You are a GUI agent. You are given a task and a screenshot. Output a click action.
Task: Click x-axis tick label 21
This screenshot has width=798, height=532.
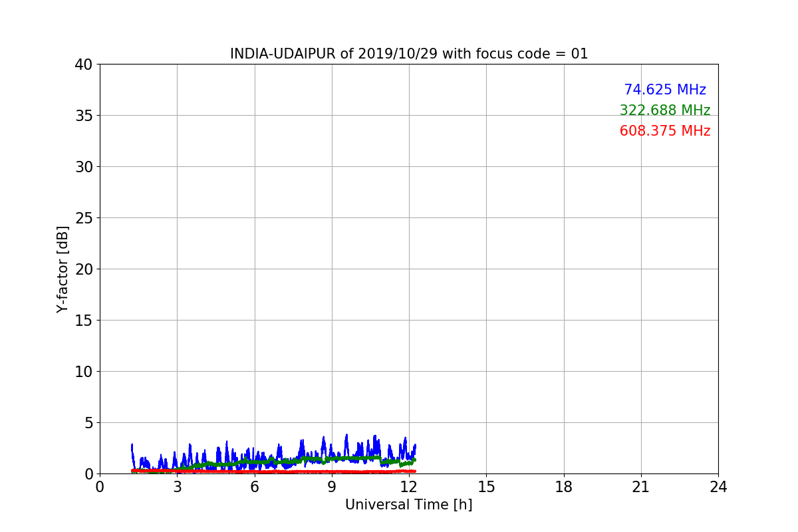point(641,487)
